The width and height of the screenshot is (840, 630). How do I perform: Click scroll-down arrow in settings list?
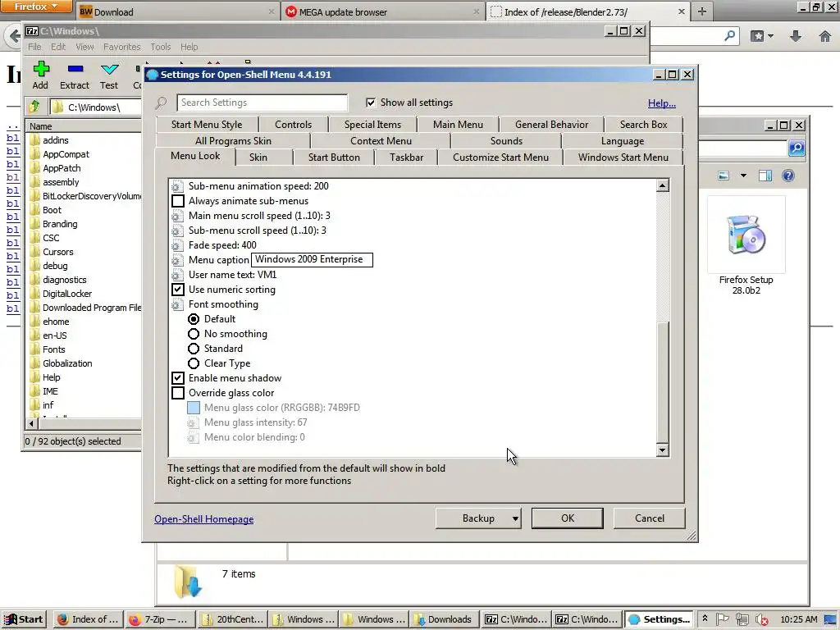tap(663, 450)
